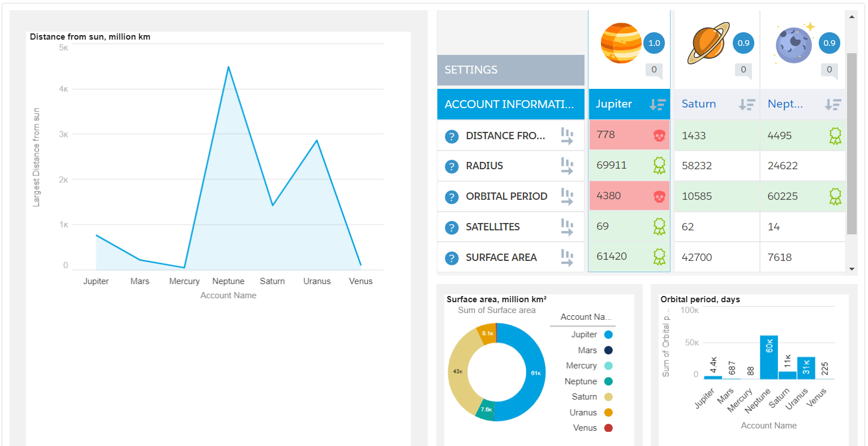
Task: Click the Surface Area row label
Action: point(501,258)
